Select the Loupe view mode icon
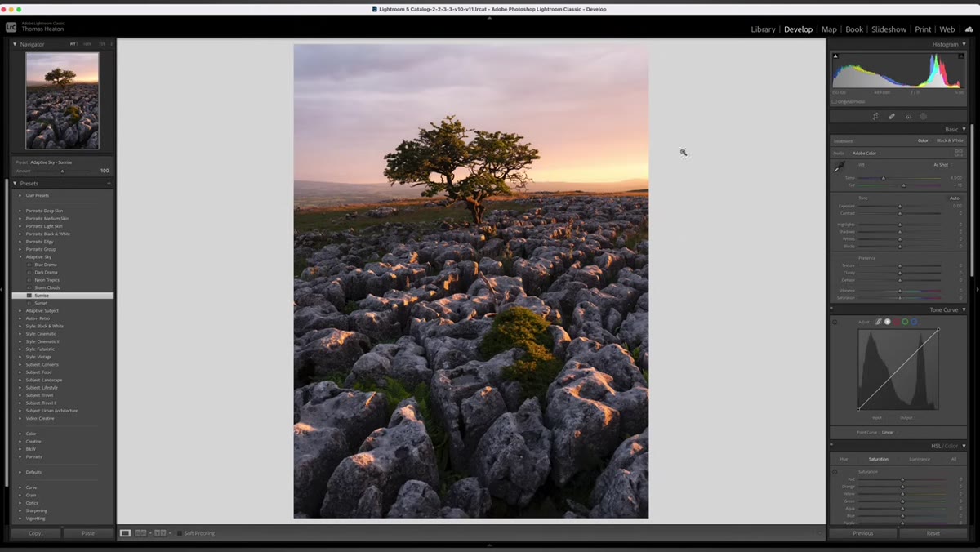Viewport: 980px width, 552px height. [125, 533]
